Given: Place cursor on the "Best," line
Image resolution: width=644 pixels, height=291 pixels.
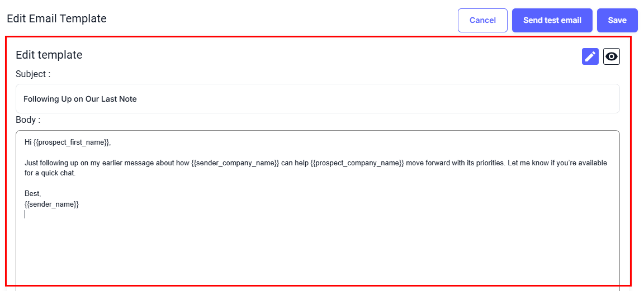Looking at the screenshot, I should tap(32, 194).
